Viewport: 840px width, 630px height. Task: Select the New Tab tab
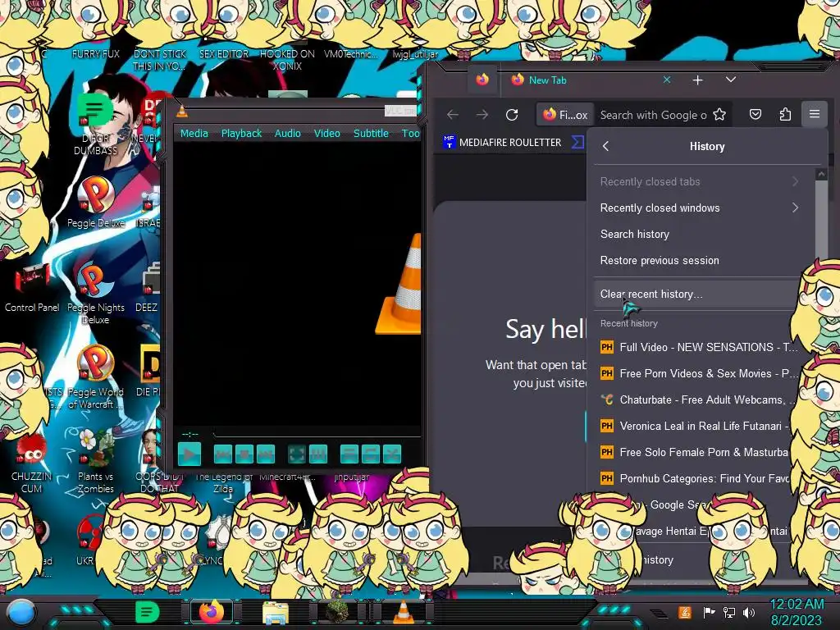click(589, 80)
